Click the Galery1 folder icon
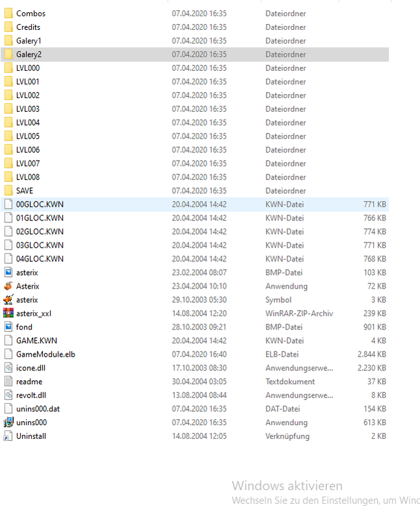The height and width of the screenshot is (520, 420). (x=8, y=41)
